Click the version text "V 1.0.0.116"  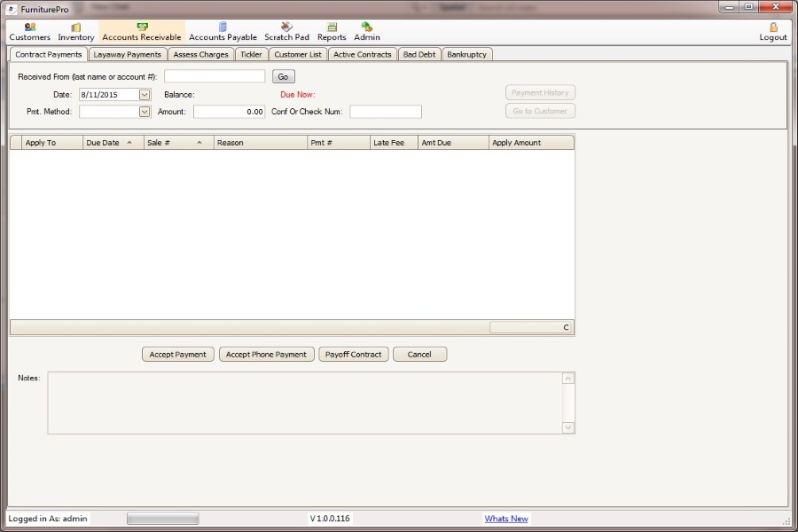330,519
